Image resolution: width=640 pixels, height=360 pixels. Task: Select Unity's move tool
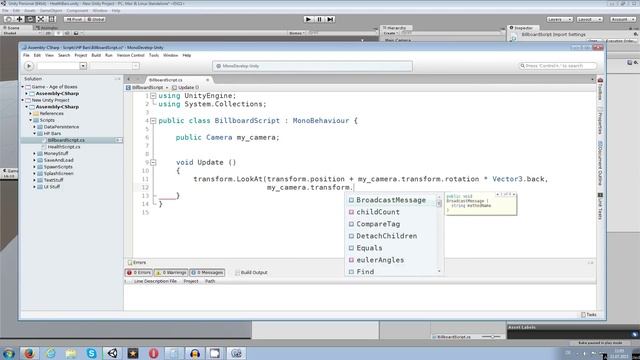click(19, 19)
